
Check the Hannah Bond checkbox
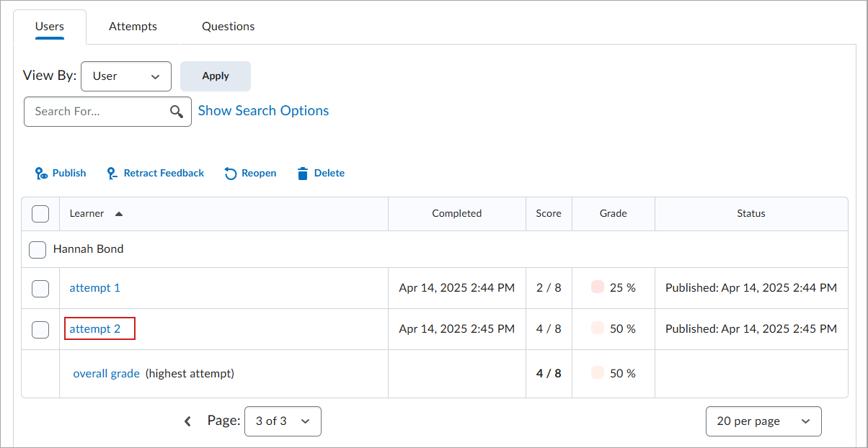pos(37,250)
